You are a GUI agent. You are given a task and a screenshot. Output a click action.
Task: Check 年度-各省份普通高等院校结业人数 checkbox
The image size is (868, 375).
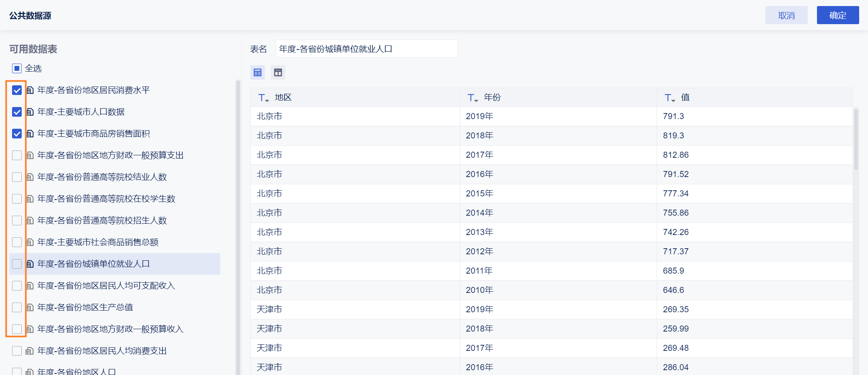pyautogui.click(x=17, y=177)
